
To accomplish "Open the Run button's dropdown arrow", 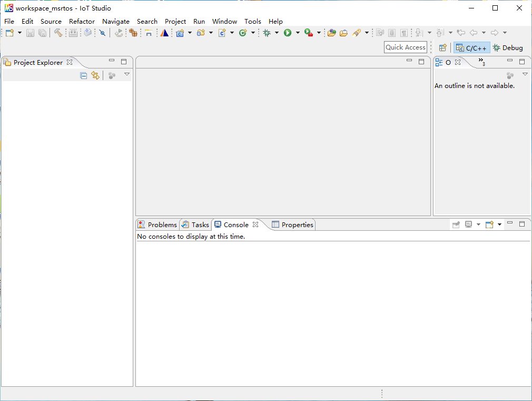I will (298, 33).
